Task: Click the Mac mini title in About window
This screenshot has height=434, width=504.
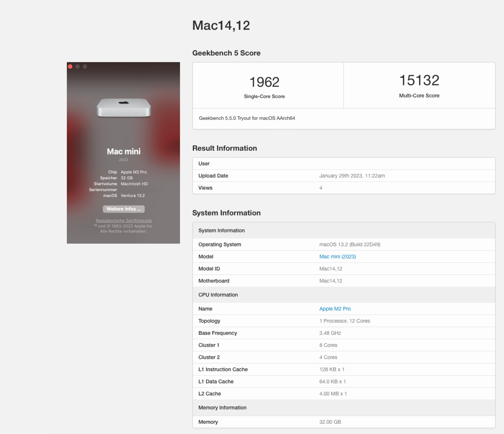Action: [x=124, y=151]
